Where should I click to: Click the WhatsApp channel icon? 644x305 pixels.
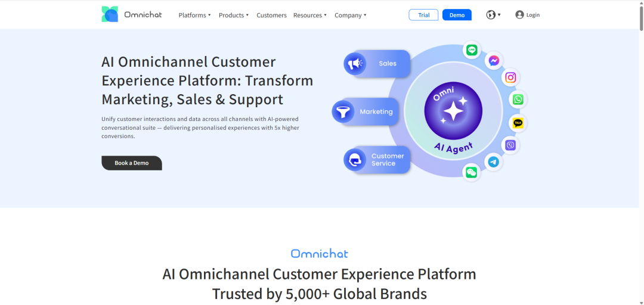pyautogui.click(x=518, y=99)
